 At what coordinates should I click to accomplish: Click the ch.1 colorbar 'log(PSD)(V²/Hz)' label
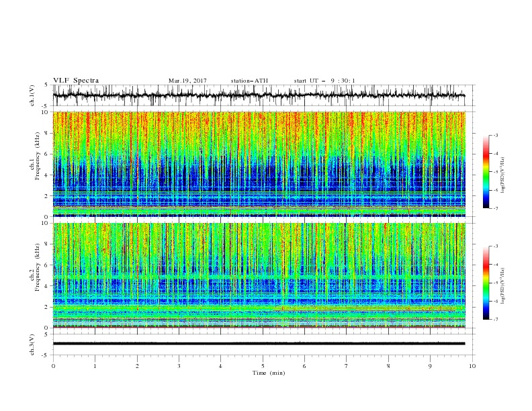pos(502,175)
